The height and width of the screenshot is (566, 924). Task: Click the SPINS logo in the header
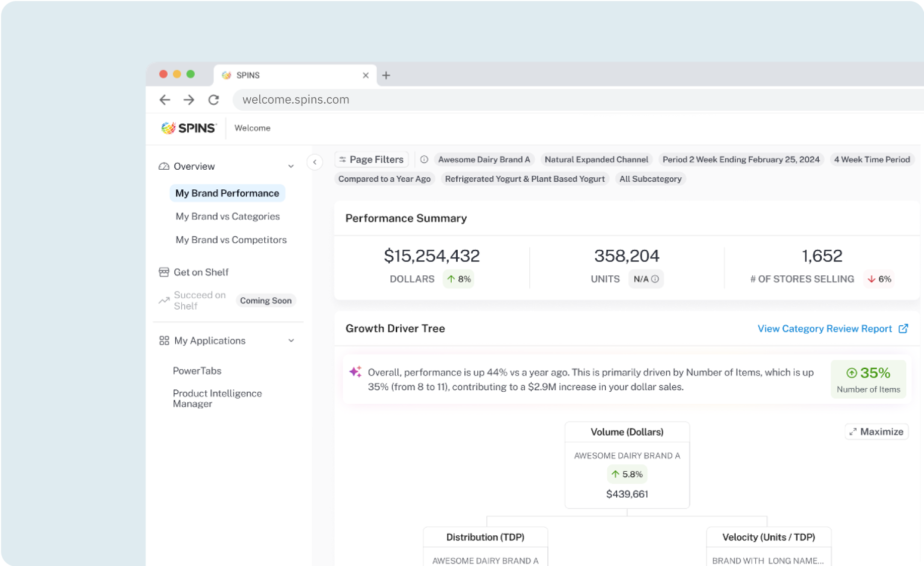coord(189,128)
